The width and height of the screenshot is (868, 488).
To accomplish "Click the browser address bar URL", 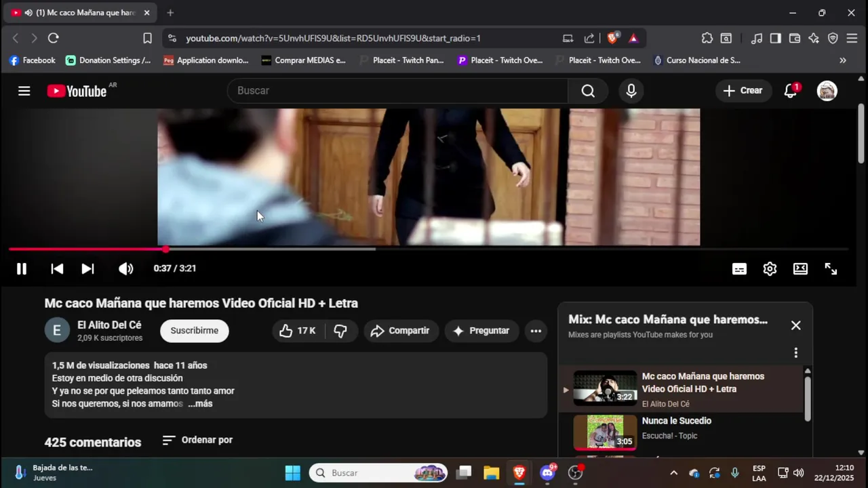I will pyautogui.click(x=334, y=39).
